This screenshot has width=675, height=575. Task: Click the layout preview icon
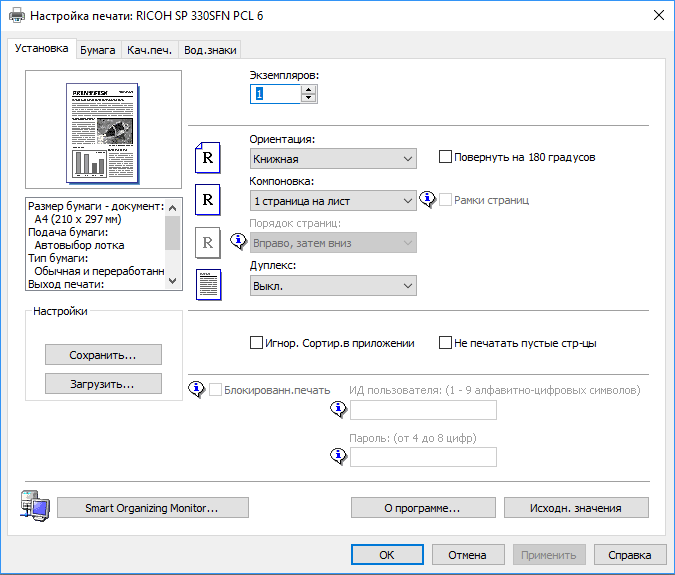click(208, 200)
